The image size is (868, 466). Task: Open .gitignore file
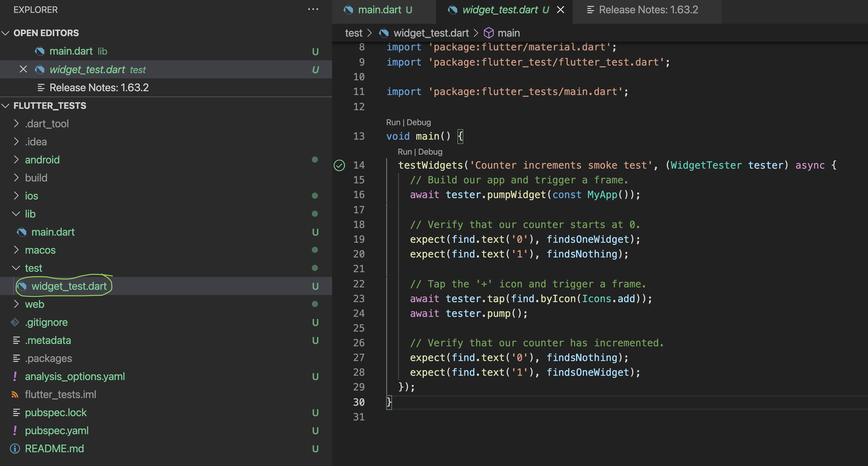[166, 322]
